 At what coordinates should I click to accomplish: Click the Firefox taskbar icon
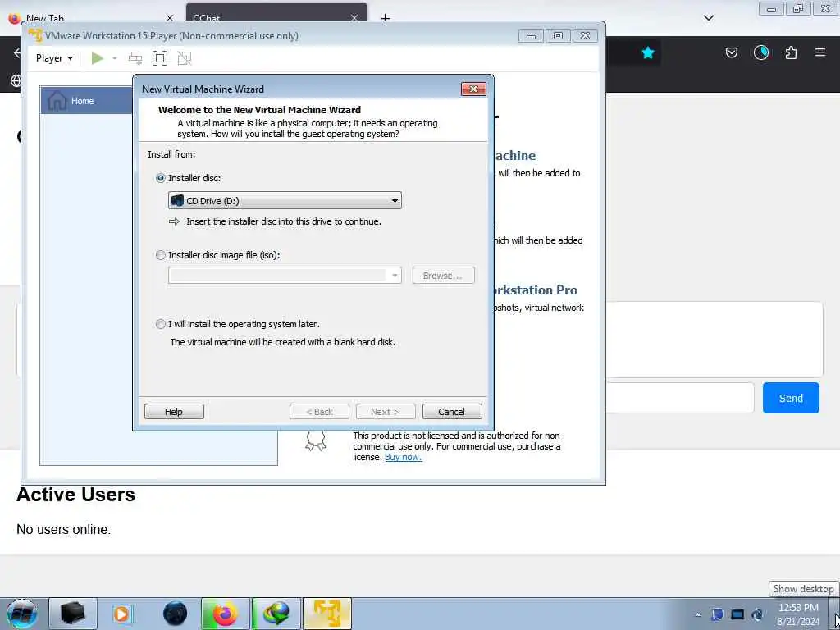tap(225, 614)
